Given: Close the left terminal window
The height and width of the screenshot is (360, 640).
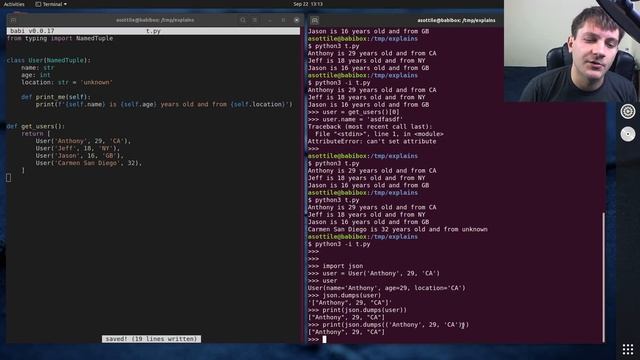Looking at the screenshot, I should 297,20.
